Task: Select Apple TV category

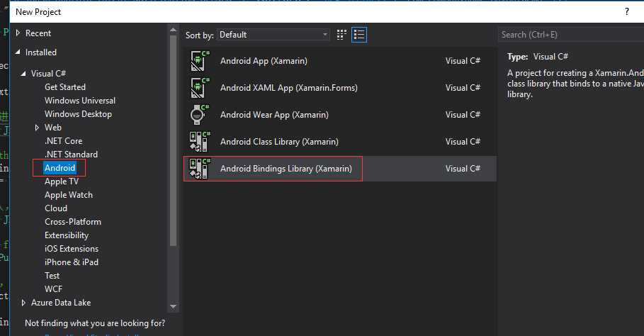Action: [x=62, y=181]
